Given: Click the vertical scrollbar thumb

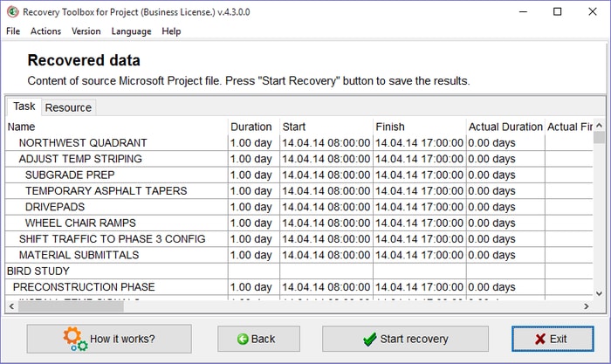Looking at the screenshot, I should click(599, 138).
